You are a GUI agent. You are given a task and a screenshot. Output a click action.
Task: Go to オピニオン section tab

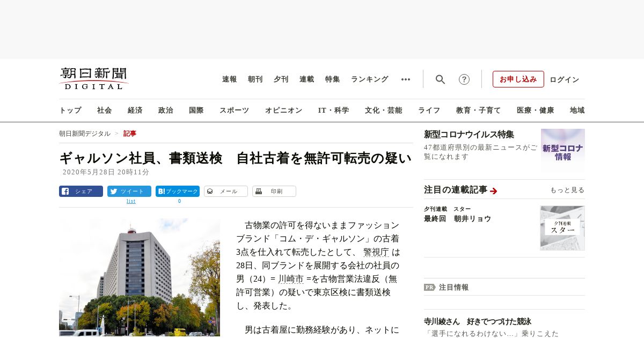(284, 111)
